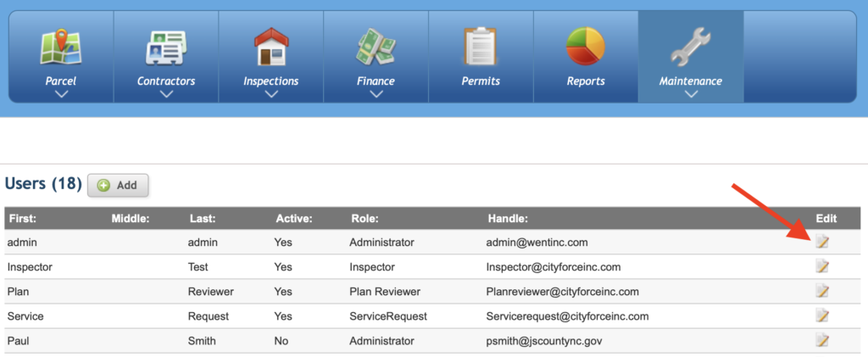Expand the Inspections dropdown chevron
This screenshot has width=868, height=357.
tap(271, 94)
